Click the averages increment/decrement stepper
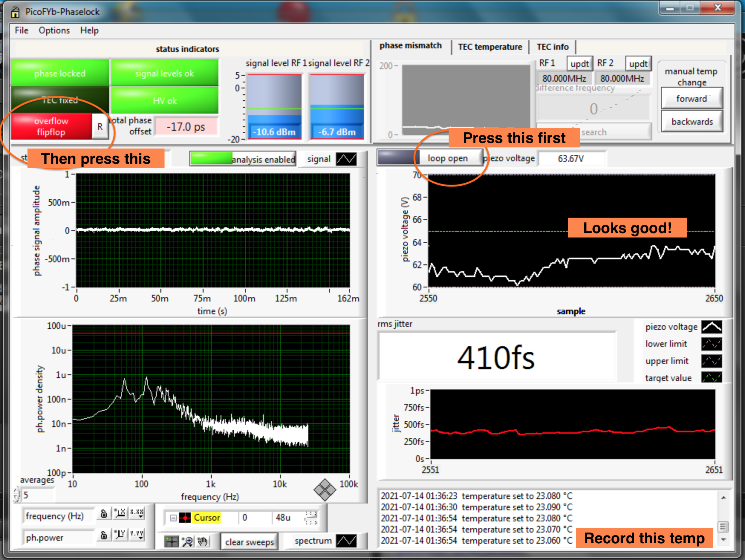This screenshot has height=560, width=745. click(x=17, y=495)
